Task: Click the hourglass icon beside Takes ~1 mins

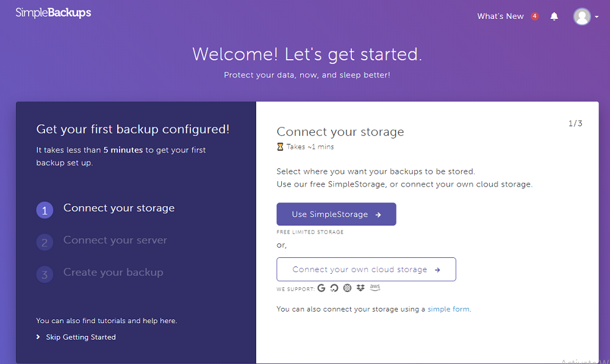Action: [279, 146]
